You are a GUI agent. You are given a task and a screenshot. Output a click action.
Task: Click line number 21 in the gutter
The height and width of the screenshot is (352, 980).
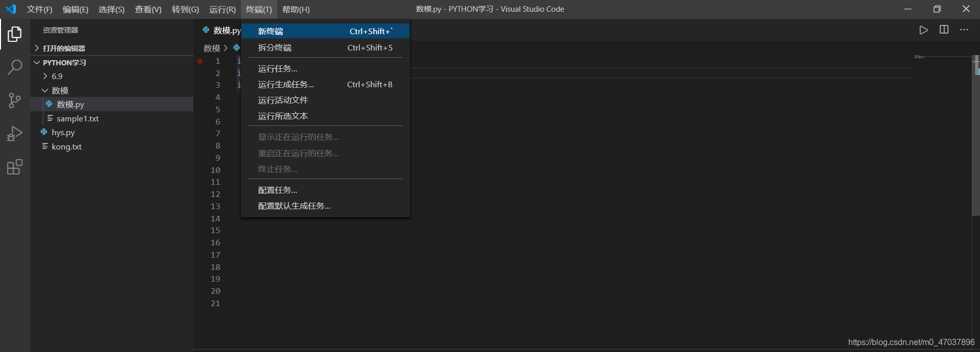tap(215, 303)
